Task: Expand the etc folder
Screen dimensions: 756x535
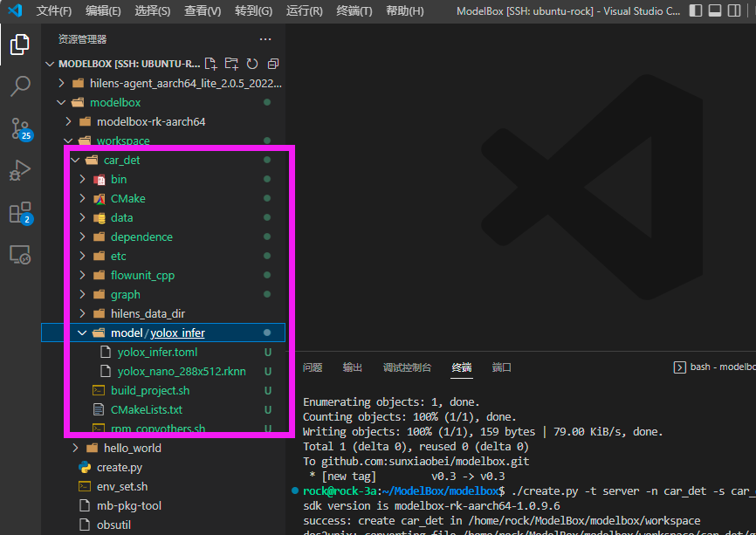Action: [x=82, y=256]
